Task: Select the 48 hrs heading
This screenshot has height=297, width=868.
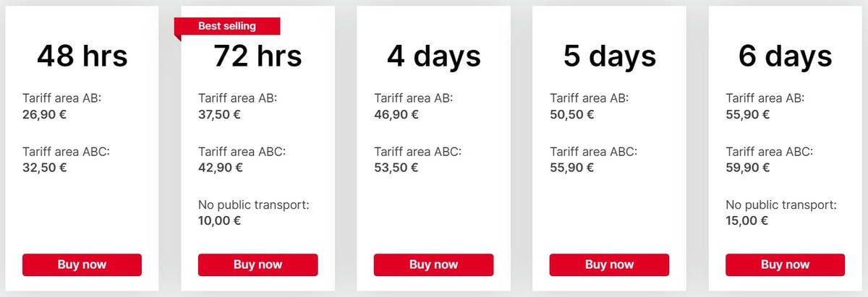Action: pos(82,56)
